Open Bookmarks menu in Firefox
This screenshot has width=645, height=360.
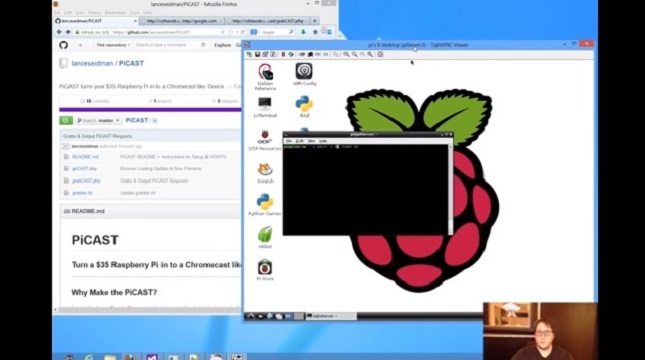pos(115,13)
